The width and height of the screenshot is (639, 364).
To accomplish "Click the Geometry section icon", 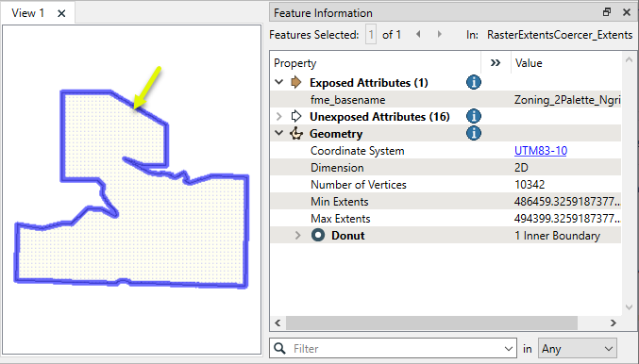I will coord(296,134).
